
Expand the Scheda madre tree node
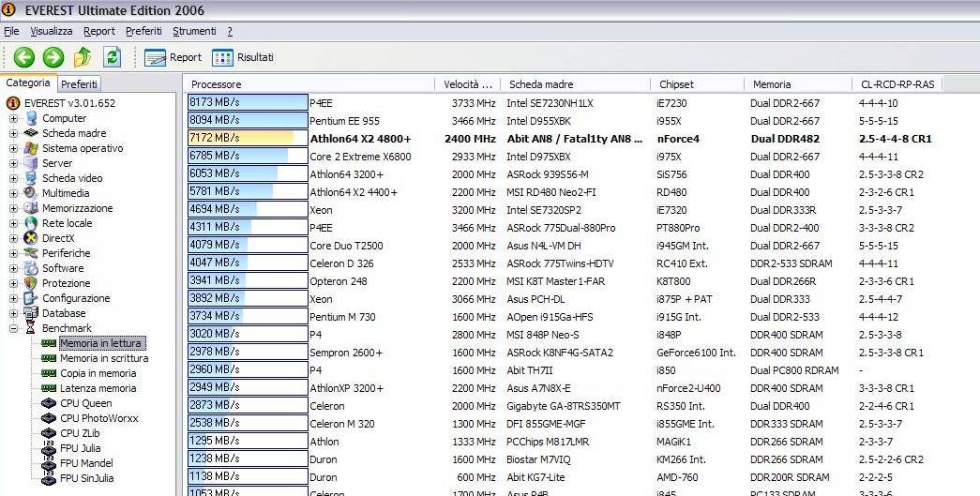13,133
